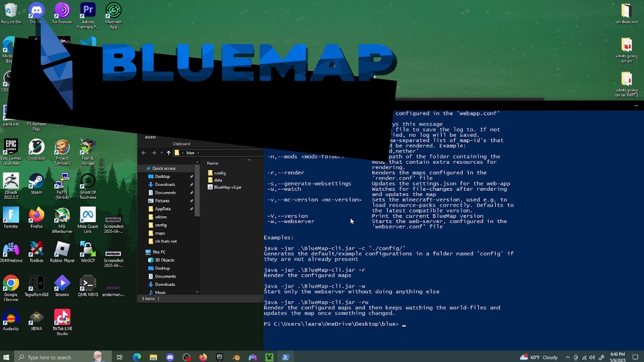This screenshot has height=362, width=644.
Task: Open the PuTTY (64-bit) desktop icon
Action: [x=62, y=186]
